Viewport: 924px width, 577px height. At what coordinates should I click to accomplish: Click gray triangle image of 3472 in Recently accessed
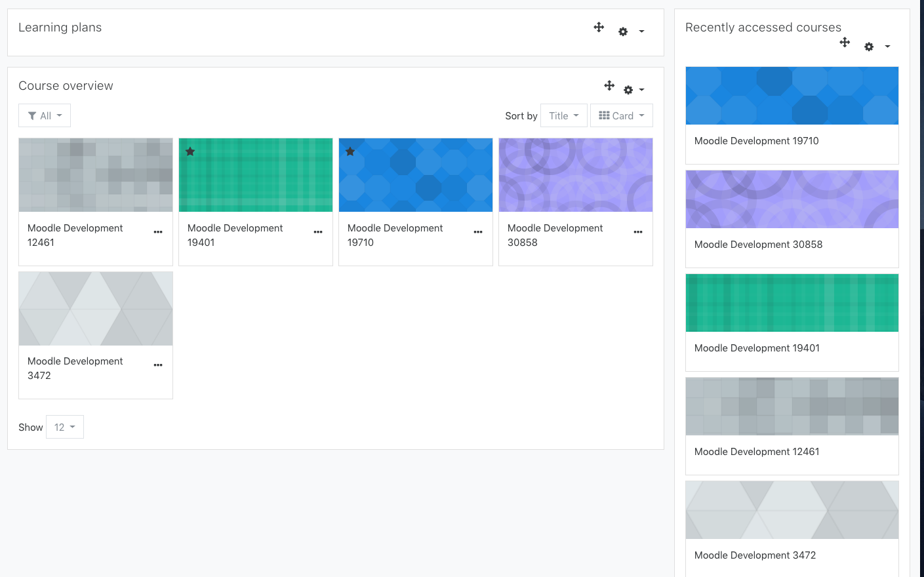(x=792, y=510)
